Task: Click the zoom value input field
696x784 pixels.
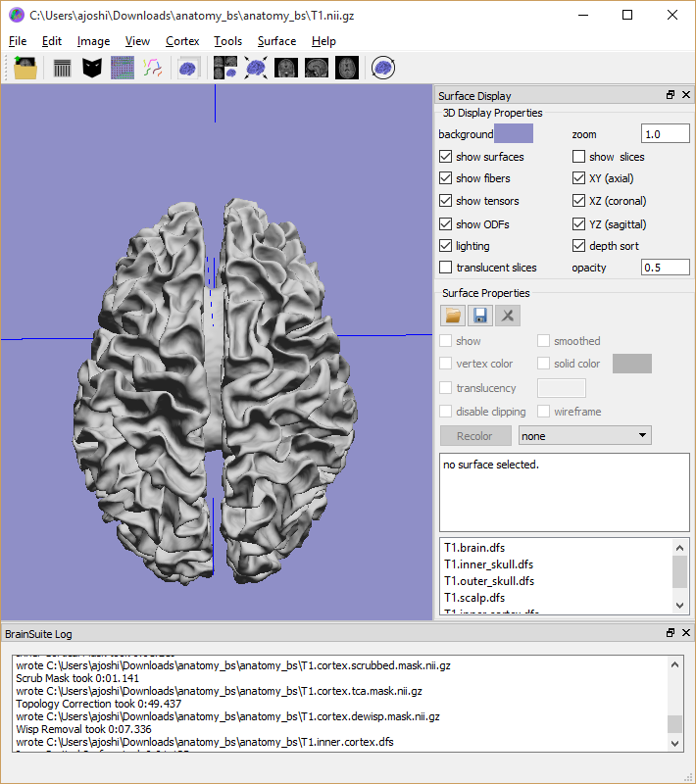Action: (665, 134)
